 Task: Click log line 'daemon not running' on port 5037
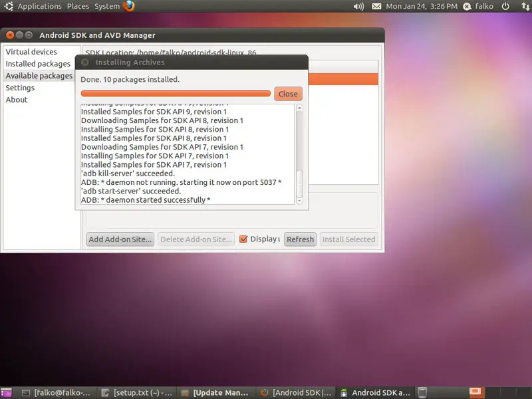tap(181, 182)
